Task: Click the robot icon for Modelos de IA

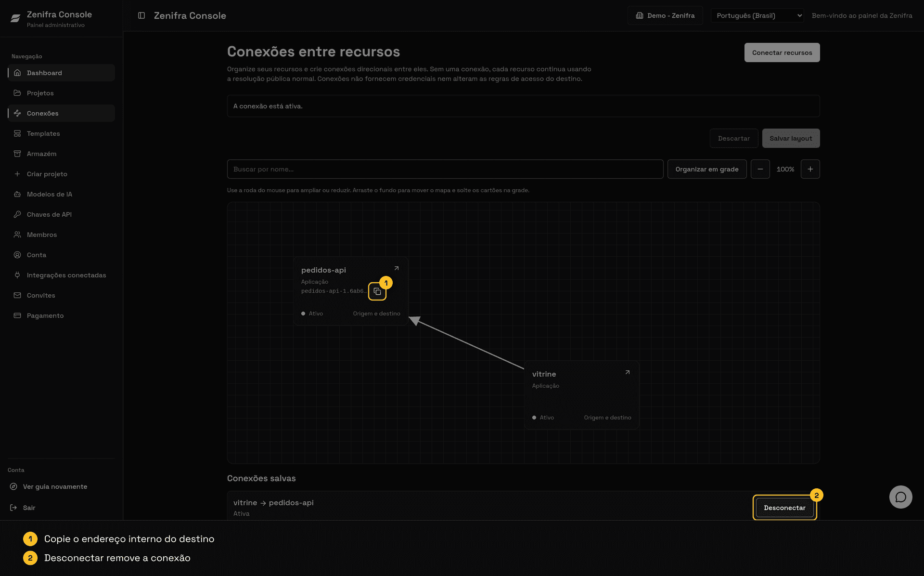Action: (17, 194)
